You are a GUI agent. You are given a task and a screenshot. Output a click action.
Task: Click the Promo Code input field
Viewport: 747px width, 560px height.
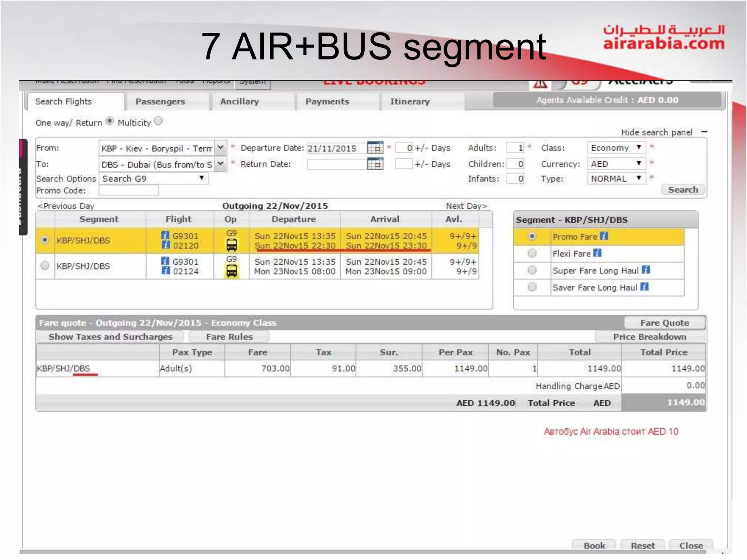click(x=129, y=190)
